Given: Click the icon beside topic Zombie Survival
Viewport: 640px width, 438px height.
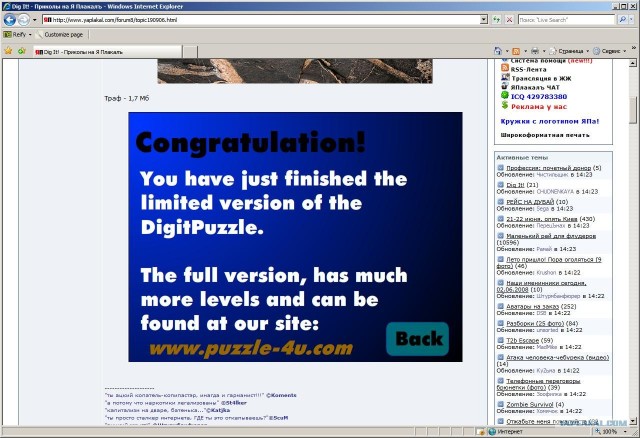Looking at the screenshot, I should coord(500,404).
